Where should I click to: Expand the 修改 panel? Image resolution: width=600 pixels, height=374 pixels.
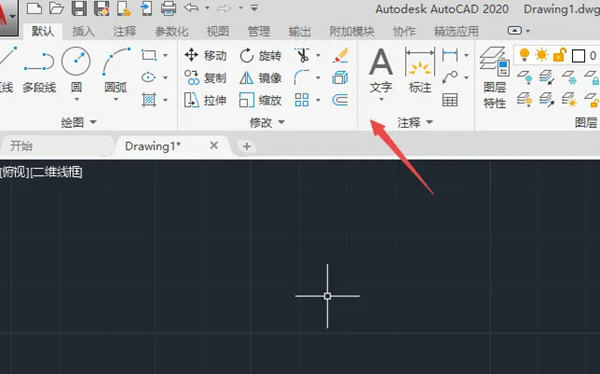267,122
